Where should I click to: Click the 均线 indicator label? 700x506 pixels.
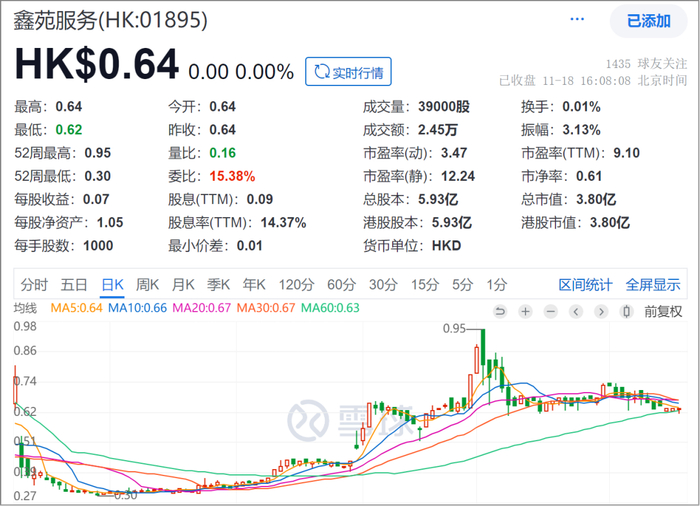pyautogui.click(x=25, y=308)
